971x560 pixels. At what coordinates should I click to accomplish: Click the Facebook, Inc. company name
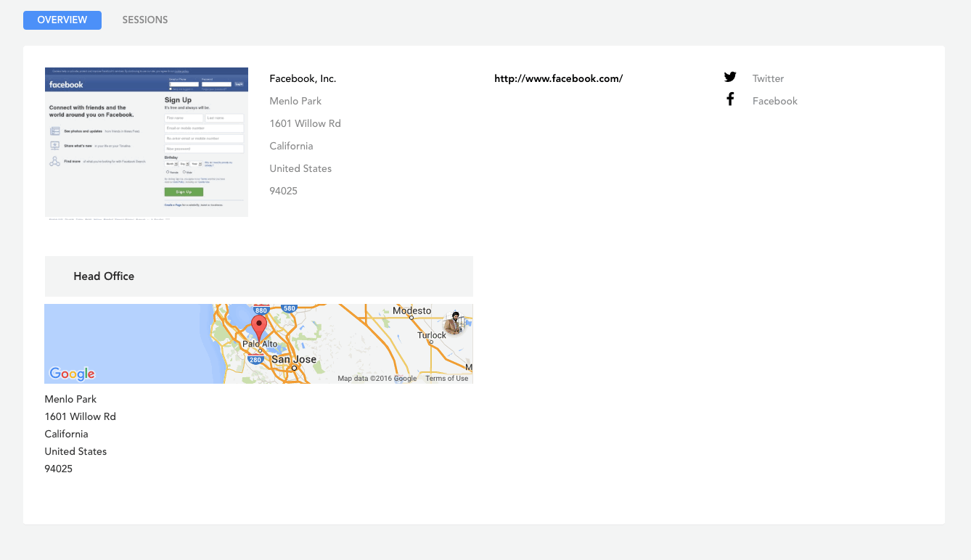pos(303,78)
